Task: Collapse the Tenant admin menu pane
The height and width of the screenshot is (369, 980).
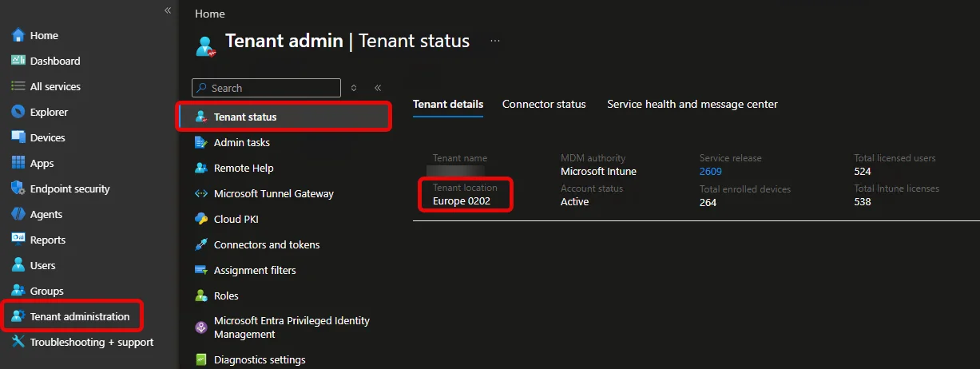Action: (x=378, y=88)
